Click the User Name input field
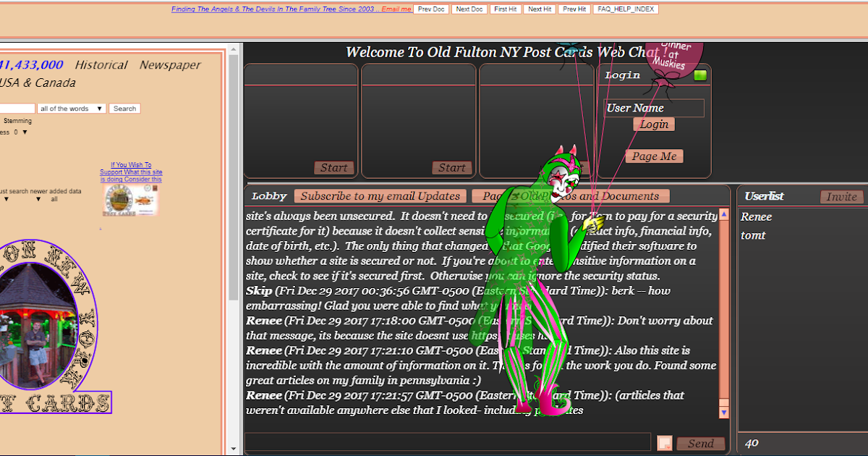 [654, 108]
